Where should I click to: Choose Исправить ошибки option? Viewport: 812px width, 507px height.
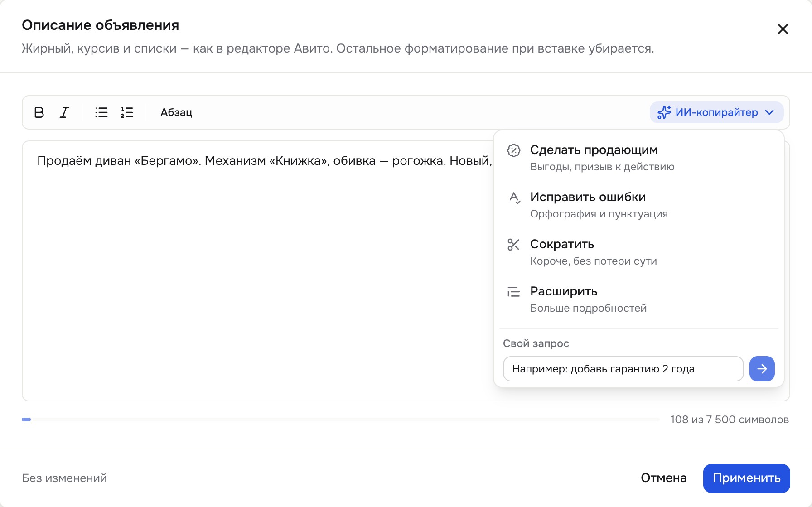pyautogui.click(x=638, y=205)
